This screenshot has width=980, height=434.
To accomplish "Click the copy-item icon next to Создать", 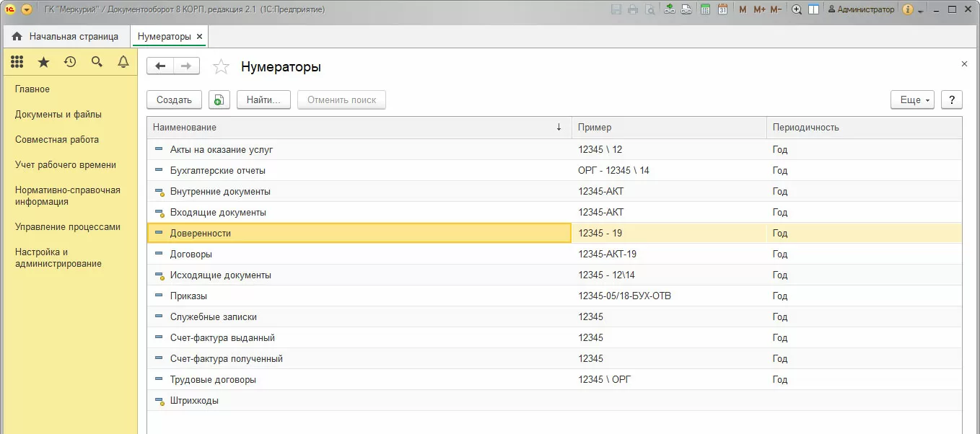I will point(219,100).
